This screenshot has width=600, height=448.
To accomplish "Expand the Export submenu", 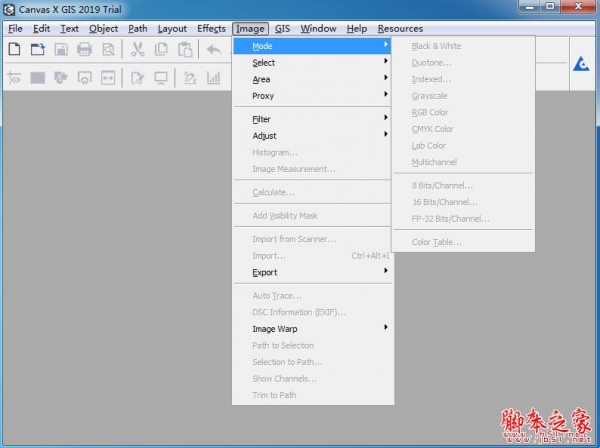I will click(312, 272).
